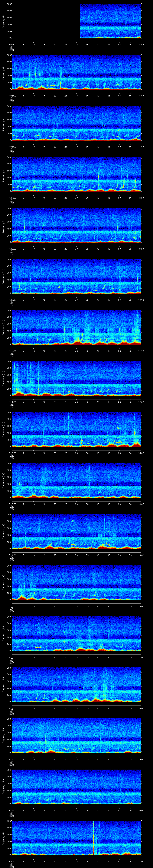Click the "7:13:00" start time label

click(12, 504)
